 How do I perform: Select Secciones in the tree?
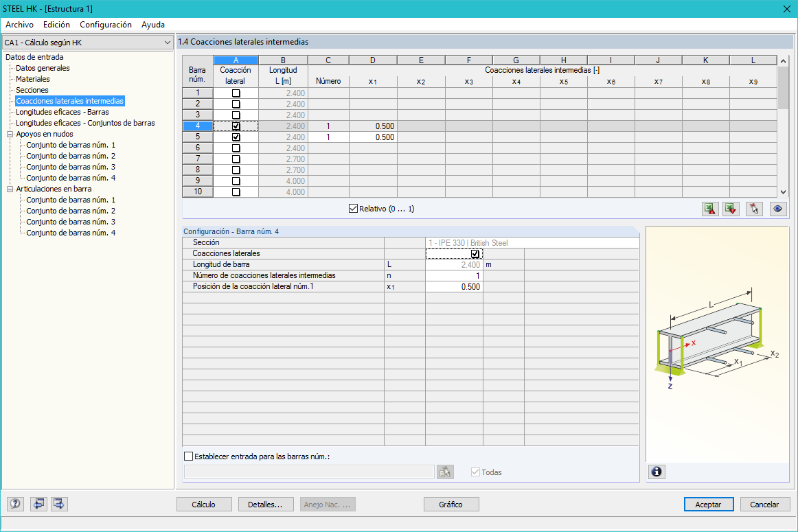click(x=32, y=90)
